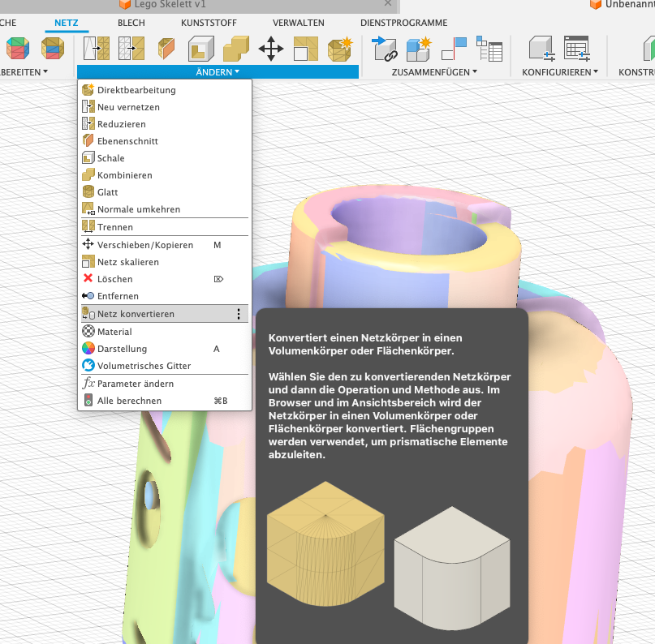
Task: Switch to the BLECH tab
Action: point(131,23)
